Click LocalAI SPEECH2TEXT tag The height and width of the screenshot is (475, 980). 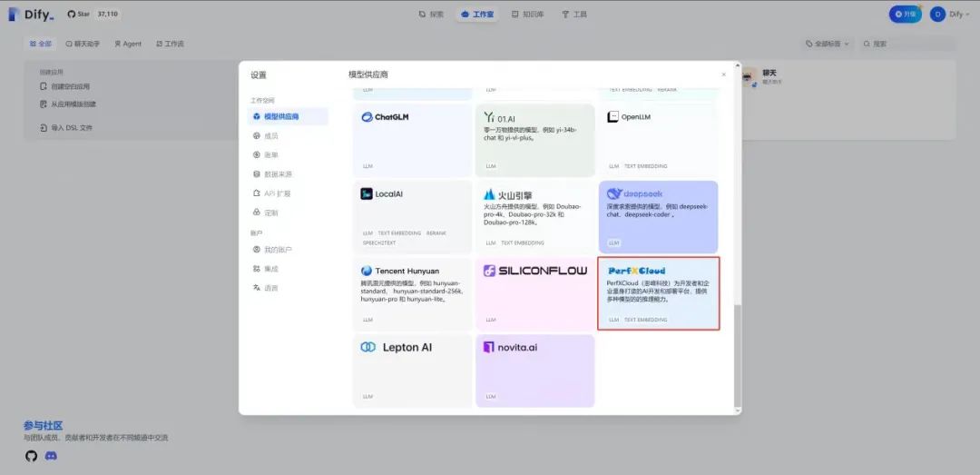coord(378,242)
